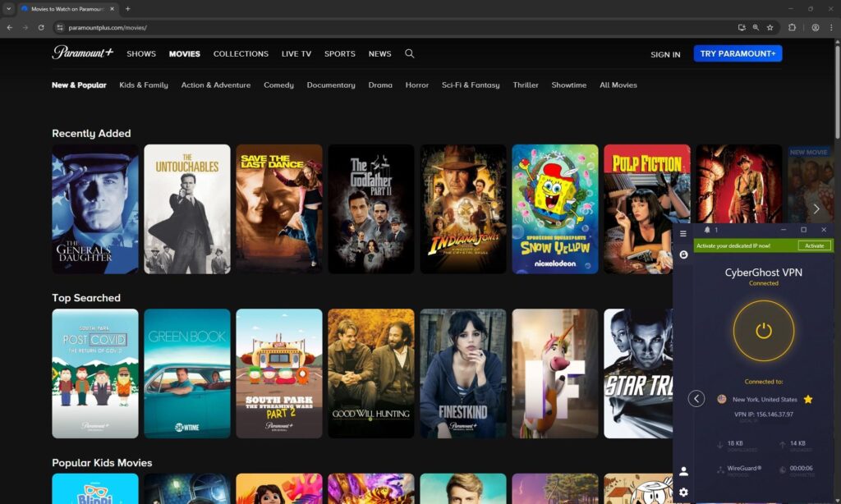Open CyberGhost account person icon
Image resolution: width=841 pixels, height=504 pixels.
[683, 471]
